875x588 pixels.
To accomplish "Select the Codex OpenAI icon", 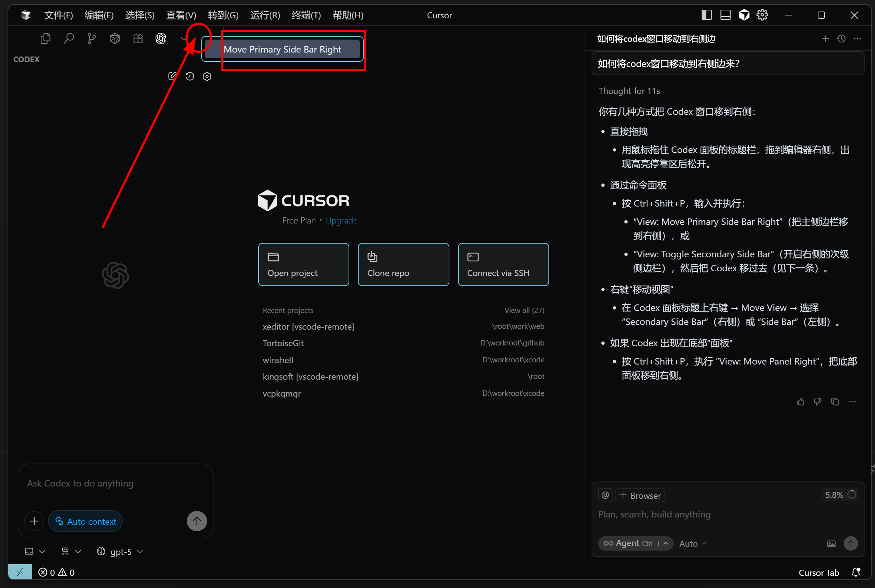I will click(161, 38).
